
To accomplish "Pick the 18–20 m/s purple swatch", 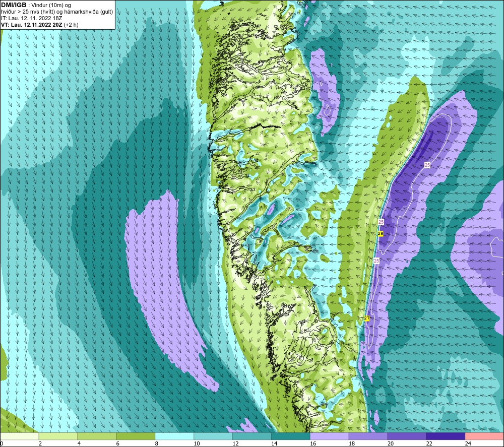I will (x=368, y=436).
